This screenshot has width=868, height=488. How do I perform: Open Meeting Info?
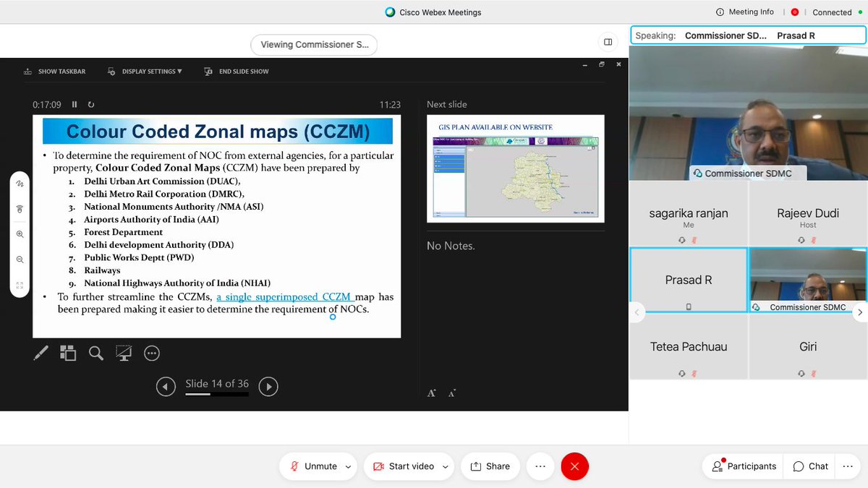click(745, 12)
